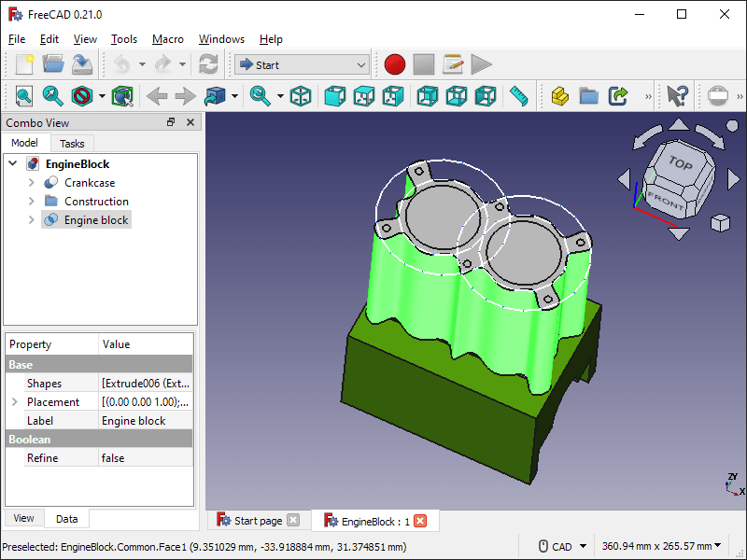Switch to the Tasks tab
The height and width of the screenshot is (560, 747).
72,143
